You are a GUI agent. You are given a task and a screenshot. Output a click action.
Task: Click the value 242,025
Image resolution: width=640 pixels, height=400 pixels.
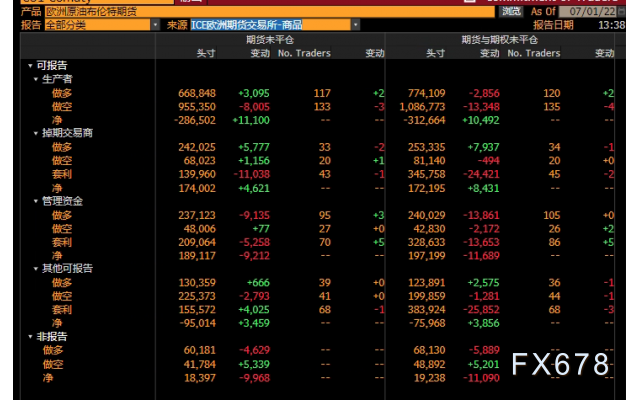(x=197, y=147)
